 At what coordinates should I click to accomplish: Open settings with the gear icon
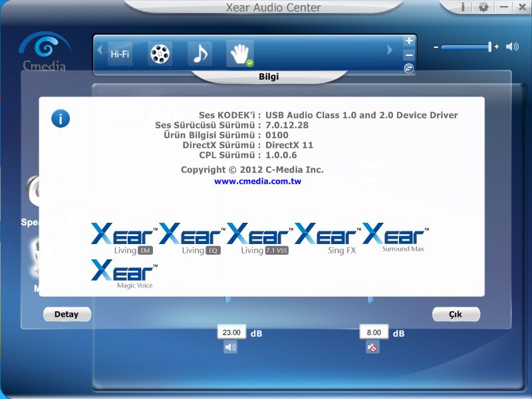click(x=483, y=7)
